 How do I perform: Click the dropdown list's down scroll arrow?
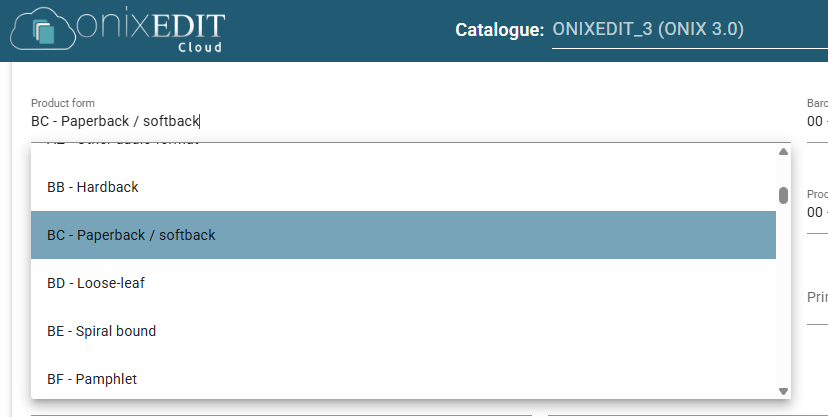783,391
